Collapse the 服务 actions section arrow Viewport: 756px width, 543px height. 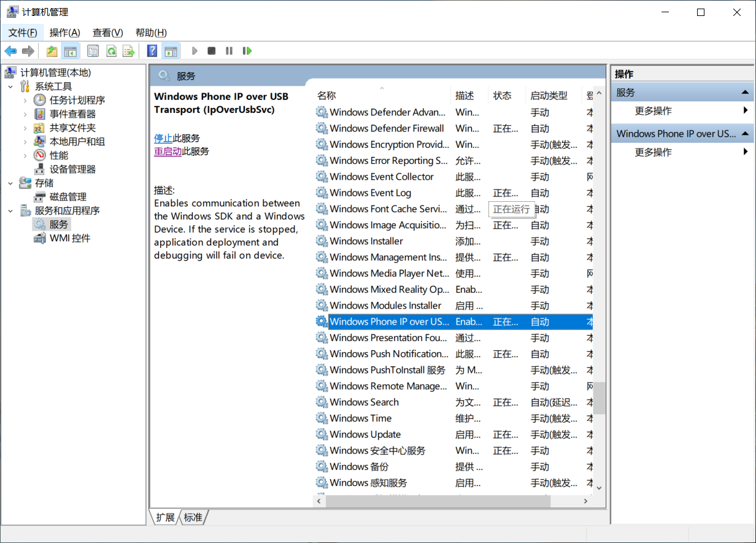click(745, 93)
